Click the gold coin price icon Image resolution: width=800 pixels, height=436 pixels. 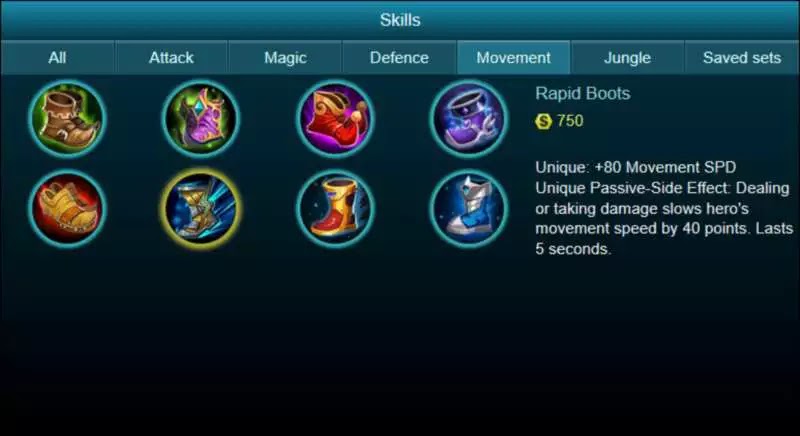543,121
